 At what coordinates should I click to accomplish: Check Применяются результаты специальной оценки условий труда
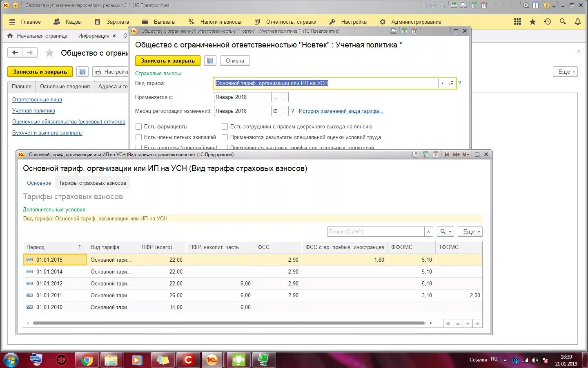(225, 137)
